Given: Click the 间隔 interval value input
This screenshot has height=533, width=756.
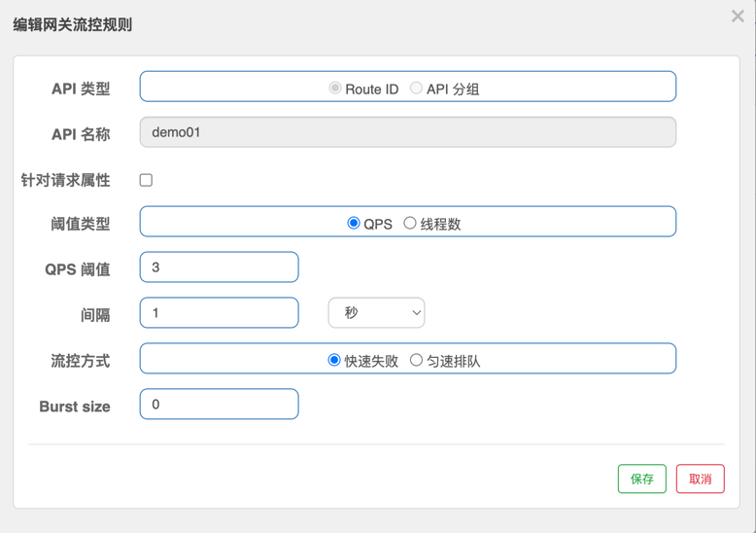Looking at the screenshot, I should [219, 313].
